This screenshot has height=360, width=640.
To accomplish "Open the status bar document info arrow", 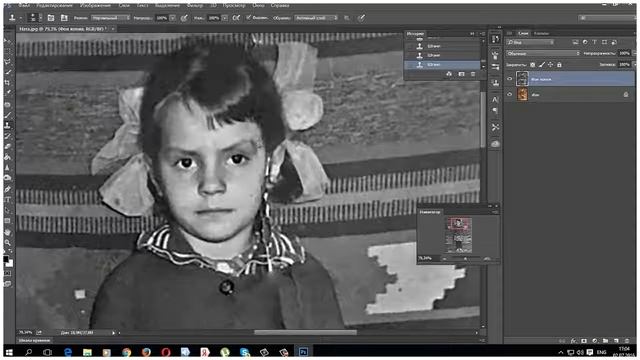I will [x=113, y=333].
